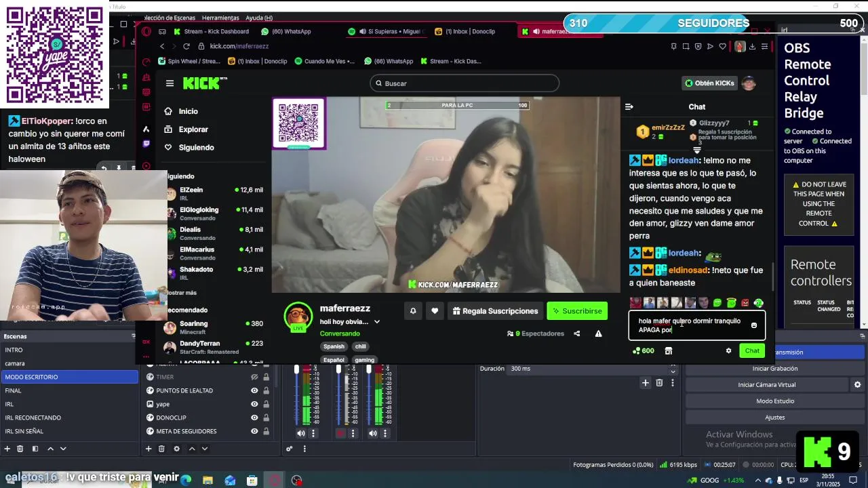
Task: Open Kick user avatar menu
Action: [x=749, y=83]
